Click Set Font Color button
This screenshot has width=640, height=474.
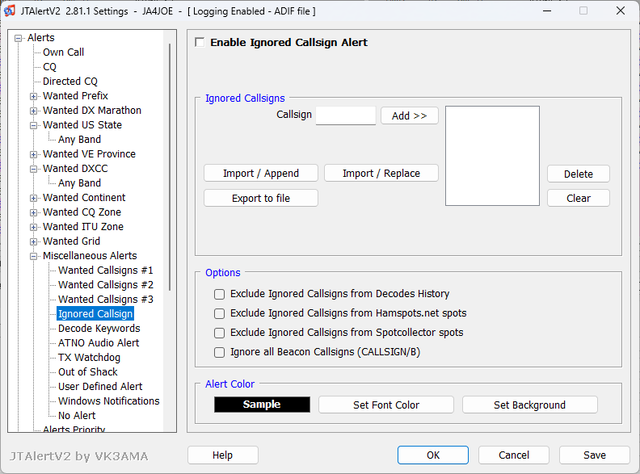pos(386,405)
